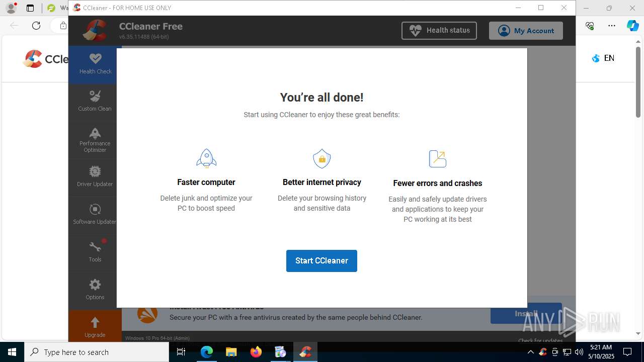Image resolution: width=644 pixels, height=362 pixels.
Task: Open Tools in the sidebar
Action: (95, 252)
